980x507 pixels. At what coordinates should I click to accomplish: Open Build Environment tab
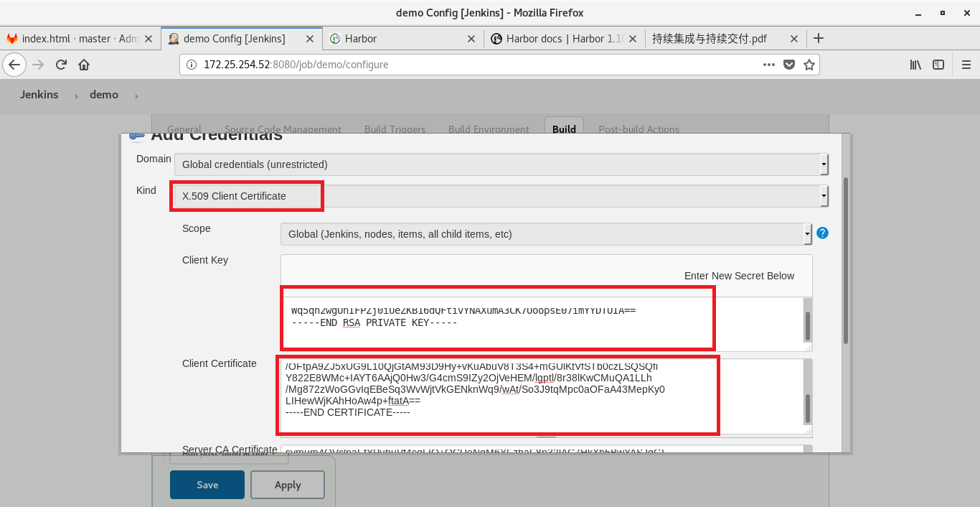tap(489, 129)
